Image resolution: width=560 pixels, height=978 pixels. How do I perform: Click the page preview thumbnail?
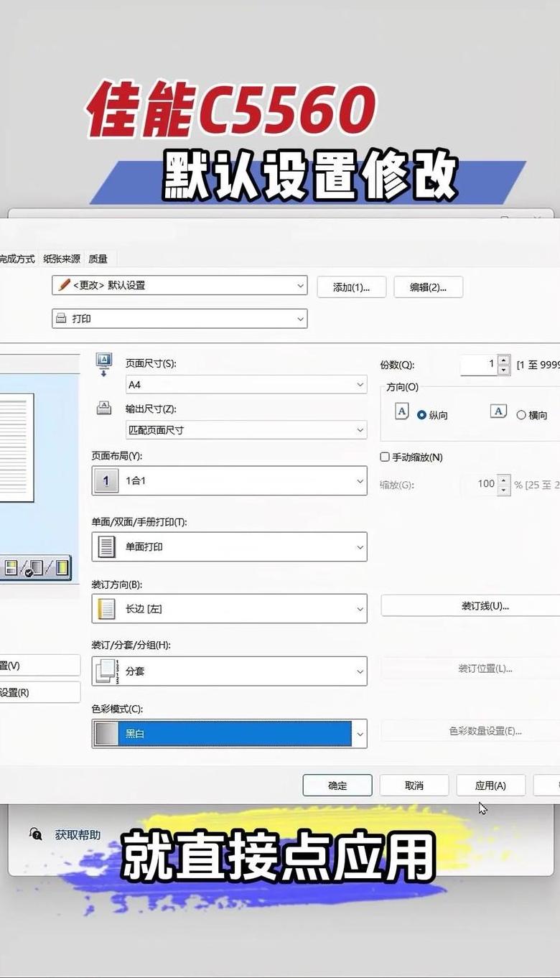pos(16,447)
